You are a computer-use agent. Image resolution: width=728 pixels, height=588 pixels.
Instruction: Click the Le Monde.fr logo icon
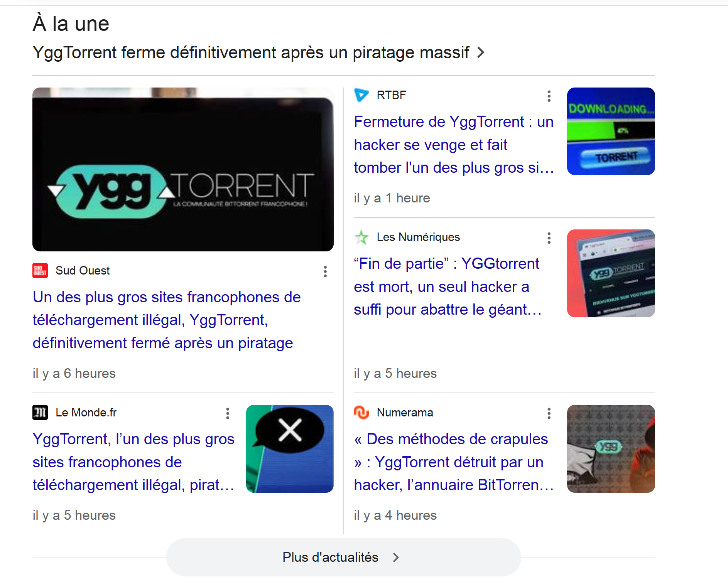[40, 413]
